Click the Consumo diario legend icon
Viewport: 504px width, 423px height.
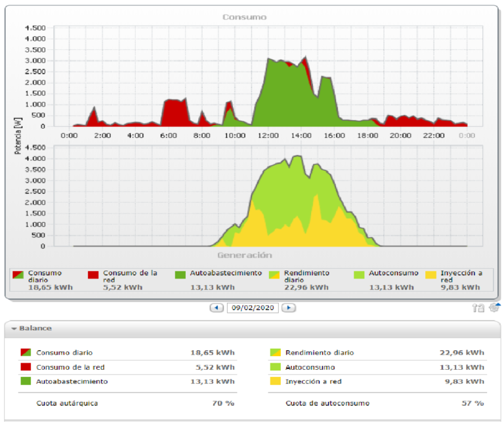(18, 275)
